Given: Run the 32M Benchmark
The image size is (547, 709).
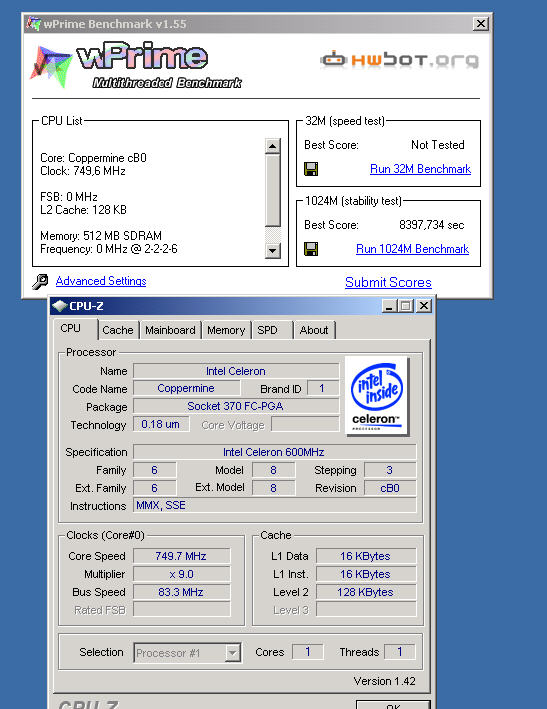Looking at the screenshot, I should (420, 169).
